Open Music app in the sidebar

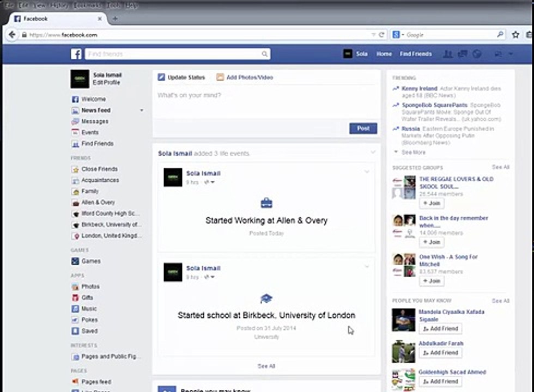click(84, 309)
